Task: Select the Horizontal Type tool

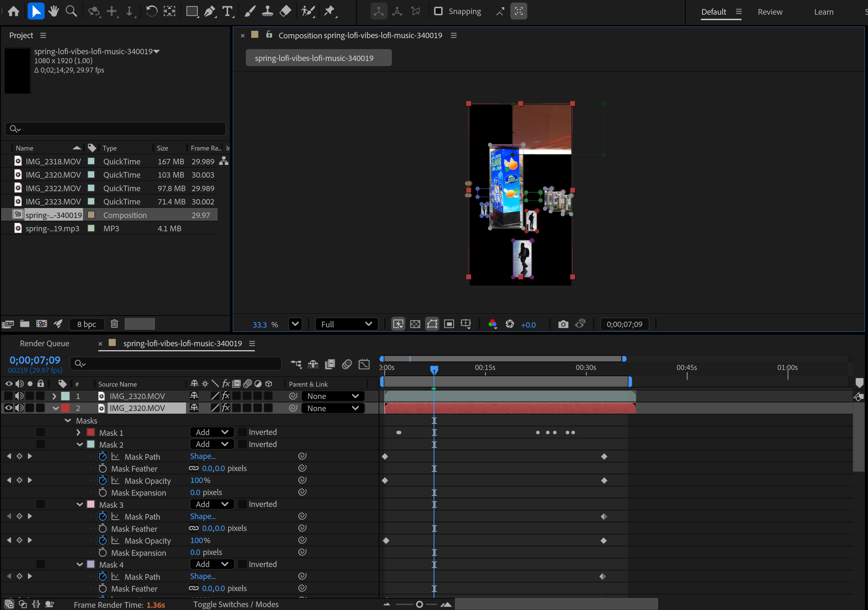Action: [227, 11]
